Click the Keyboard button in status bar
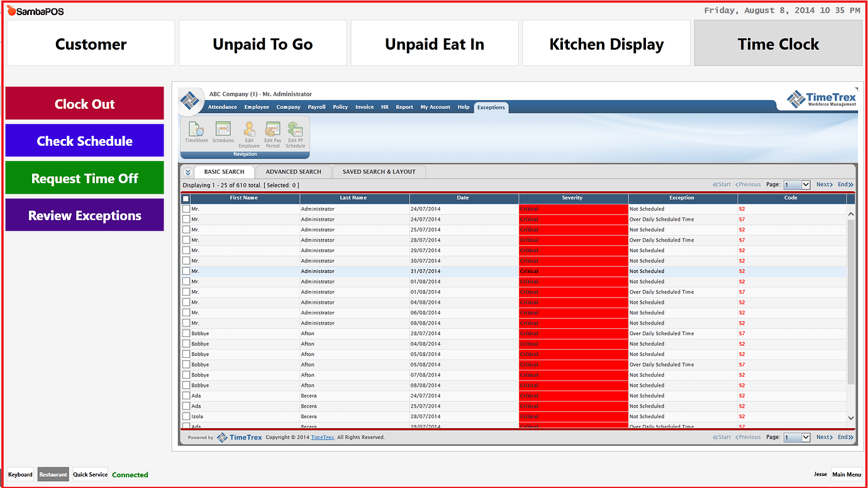868x488 pixels. pos(20,475)
